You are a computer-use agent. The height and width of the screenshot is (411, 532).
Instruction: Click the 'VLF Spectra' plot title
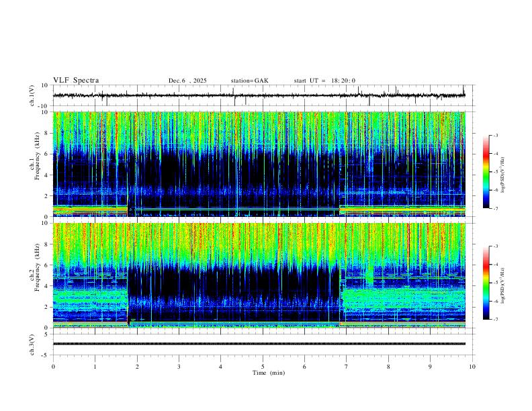pyautogui.click(x=76, y=81)
